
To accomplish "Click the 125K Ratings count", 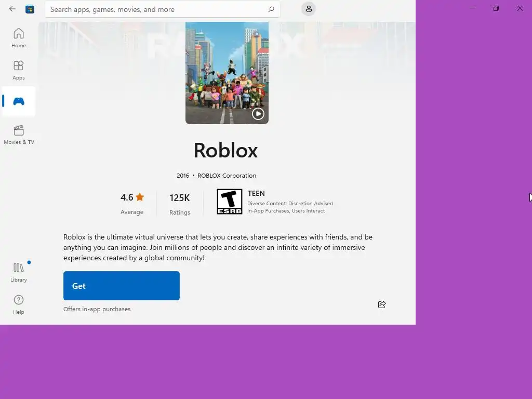I will (x=179, y=204).
